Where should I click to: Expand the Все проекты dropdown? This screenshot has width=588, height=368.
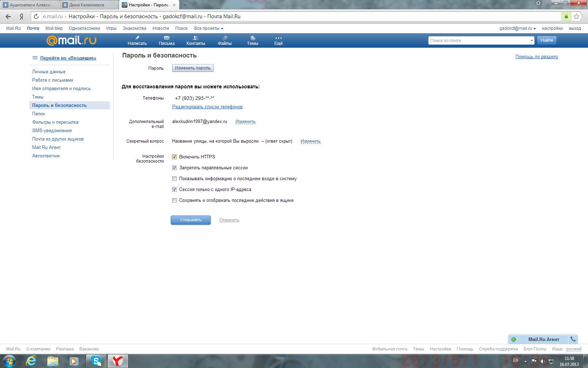click(209, 28)
